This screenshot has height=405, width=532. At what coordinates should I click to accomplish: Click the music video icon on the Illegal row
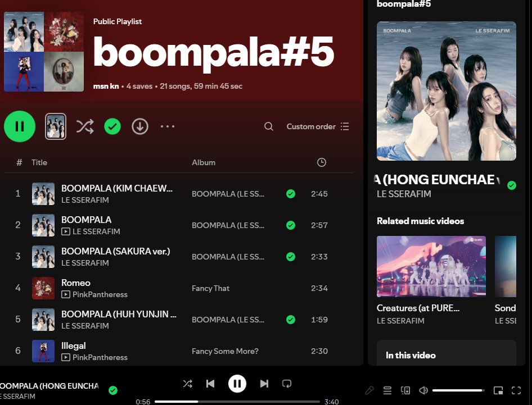66,357
